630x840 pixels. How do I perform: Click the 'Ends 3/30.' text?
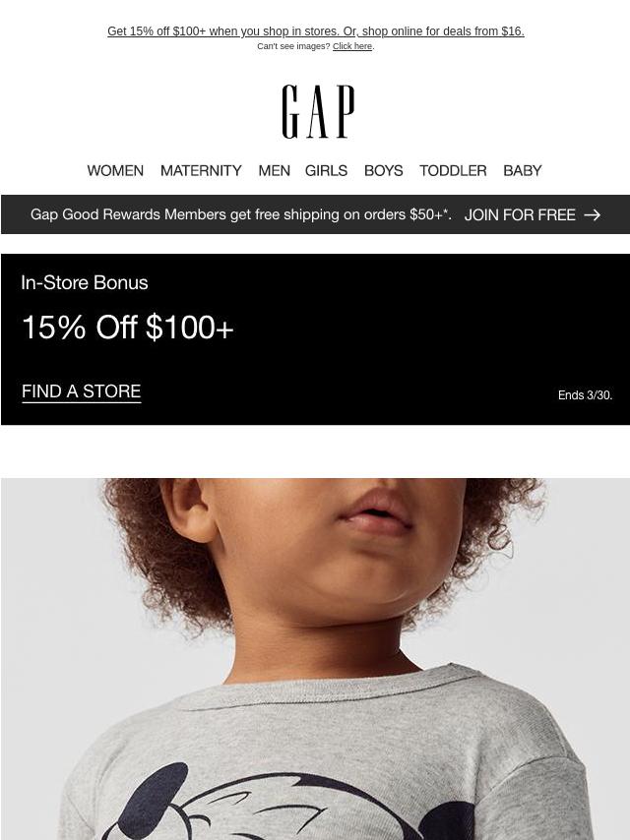(585, 394)
